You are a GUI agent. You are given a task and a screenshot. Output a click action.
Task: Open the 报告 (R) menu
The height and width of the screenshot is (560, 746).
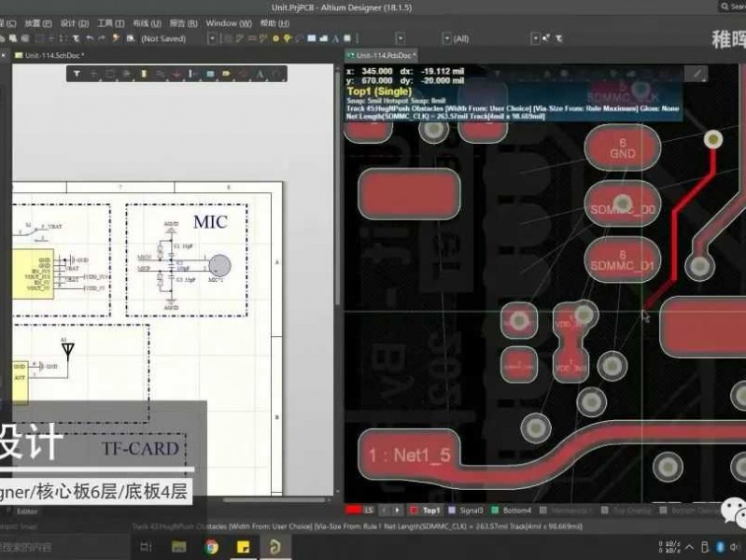(x=183, y=23)
